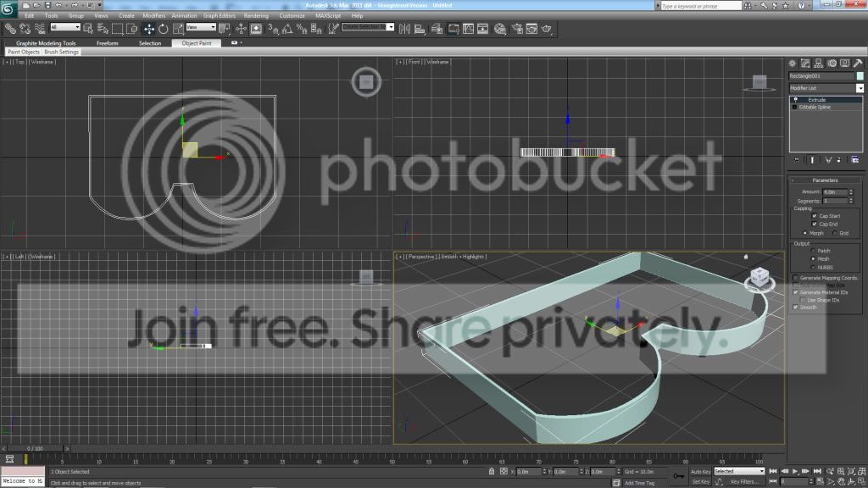
Task: Open the Display command panel tab
Action: tap(845, 63)
